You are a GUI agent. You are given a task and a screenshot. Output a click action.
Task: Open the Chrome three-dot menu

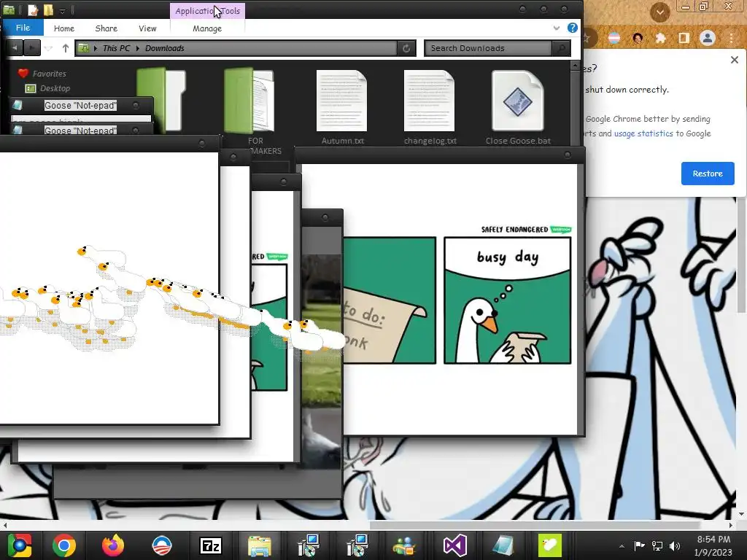coord(731,38)
